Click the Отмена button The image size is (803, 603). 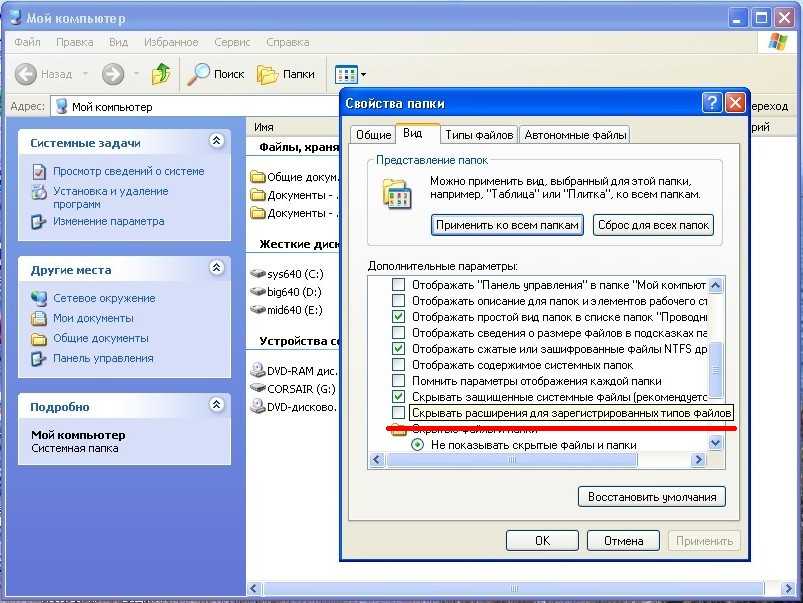click(x=623, y=540)
